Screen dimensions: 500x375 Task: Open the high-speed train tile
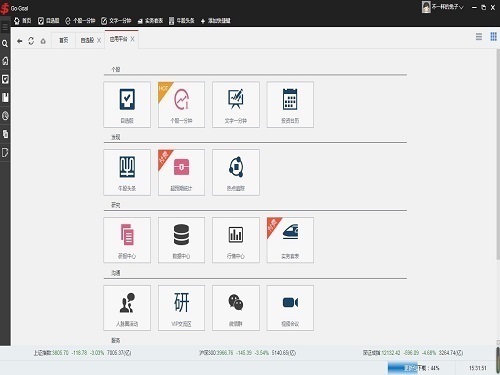coord(290,240)
